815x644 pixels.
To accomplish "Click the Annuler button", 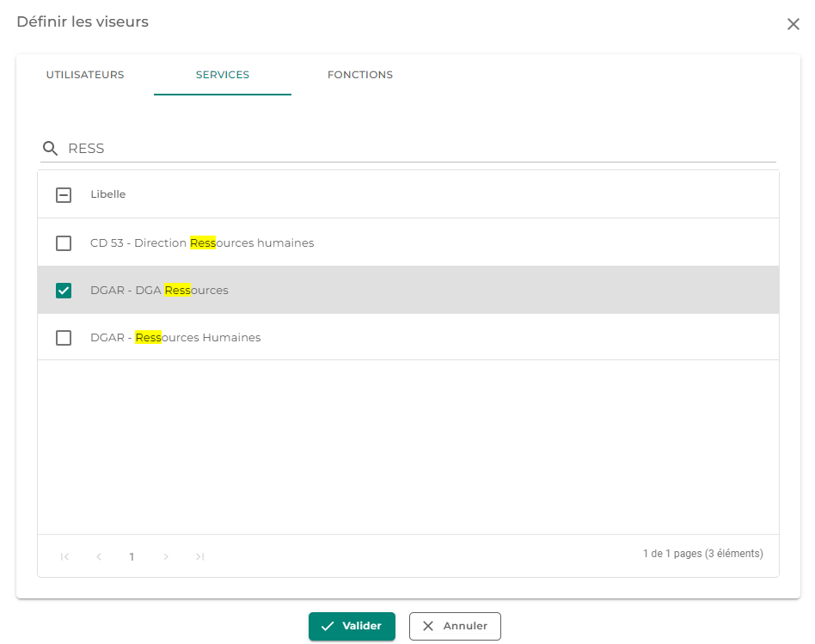I will tap(455, 626).
